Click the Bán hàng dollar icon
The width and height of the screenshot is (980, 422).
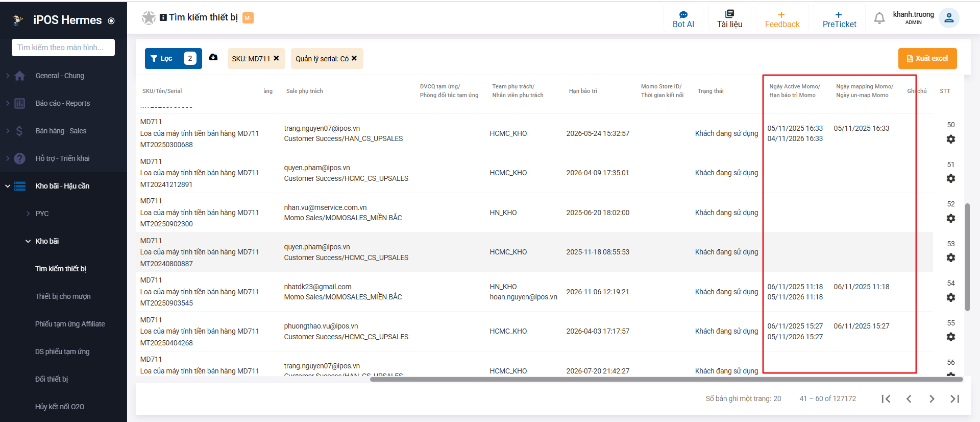tap(19, 131)
